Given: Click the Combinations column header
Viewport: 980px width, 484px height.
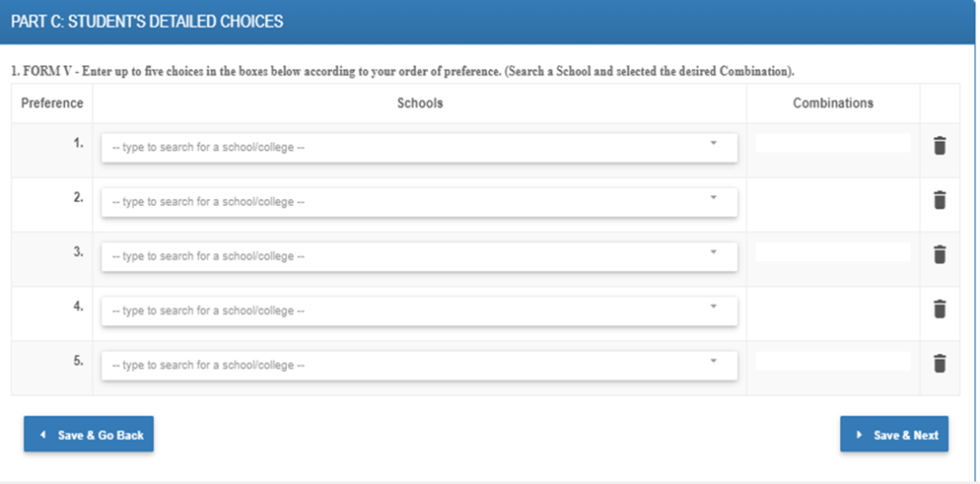Looking at the screenshot, I should pyautogui.click(x=833, y=103).
